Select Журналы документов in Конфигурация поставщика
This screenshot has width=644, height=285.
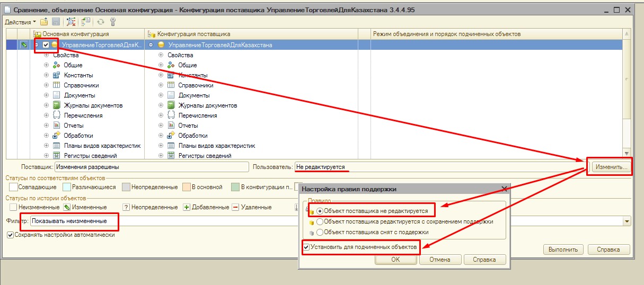[208, 105]
